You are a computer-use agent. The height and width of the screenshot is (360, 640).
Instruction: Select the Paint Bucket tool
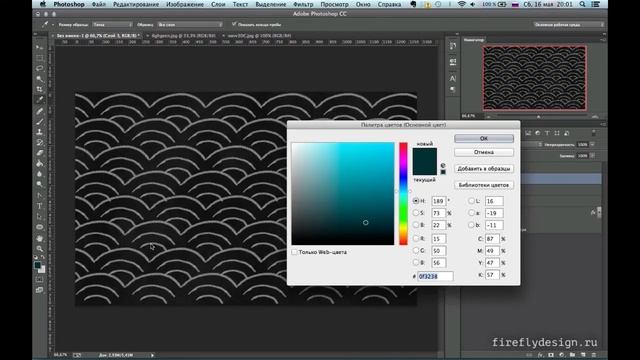click(x=40, y=164)
